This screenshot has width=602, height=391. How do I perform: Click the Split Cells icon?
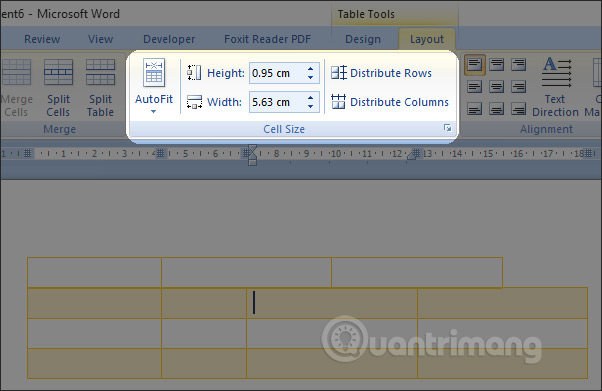pyautogui.click(x=58, y=72)
